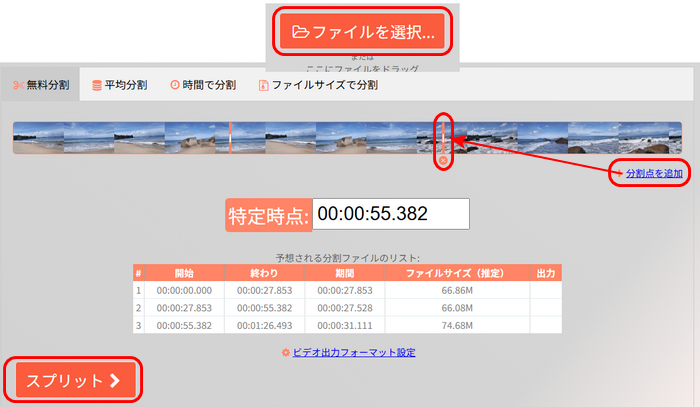
Task: Click file size 66.08M cell
Action: click(x=457, y=308)
